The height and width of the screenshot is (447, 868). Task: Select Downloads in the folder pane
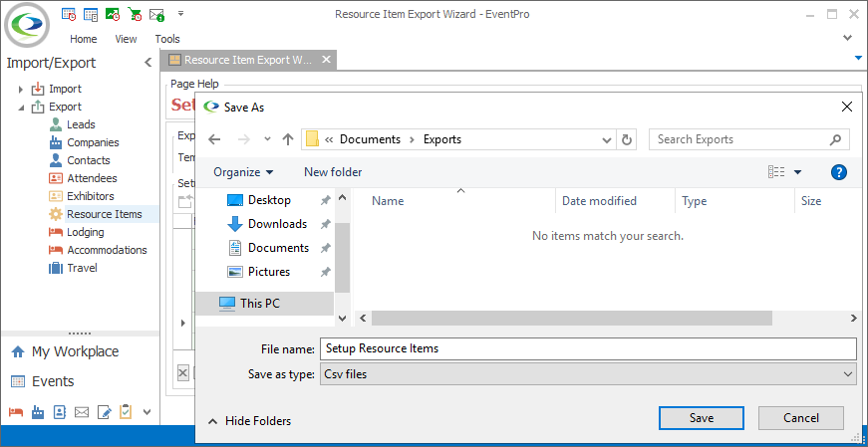coord(278,224)
